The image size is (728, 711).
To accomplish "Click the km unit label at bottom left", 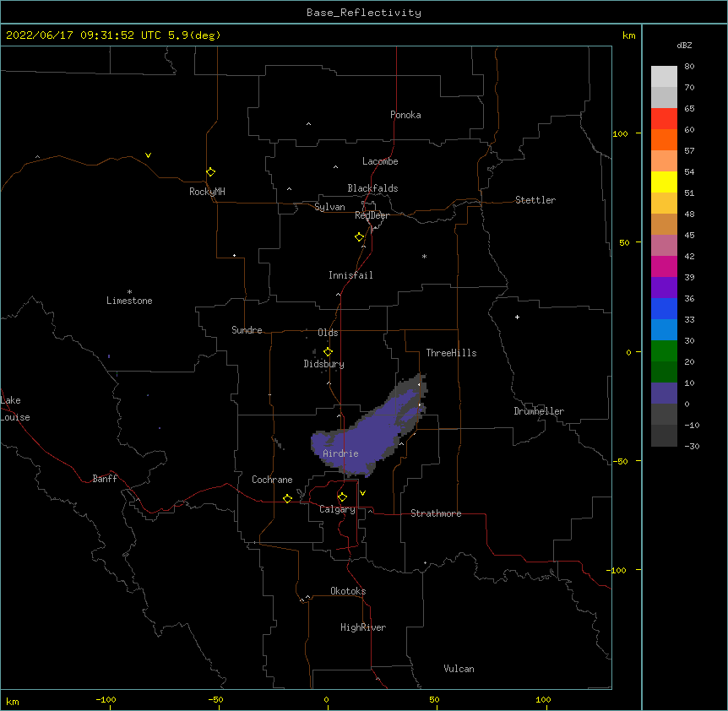I will click(12, 701).
